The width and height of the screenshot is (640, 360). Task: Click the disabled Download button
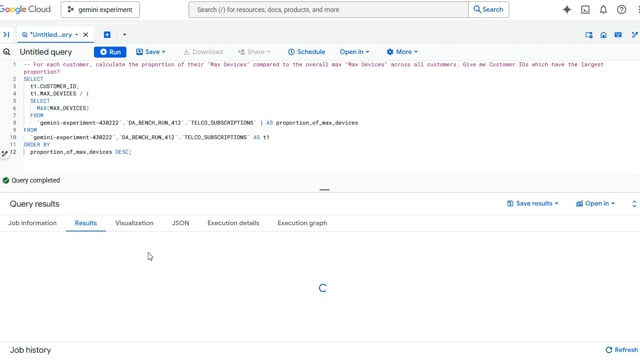203,52
